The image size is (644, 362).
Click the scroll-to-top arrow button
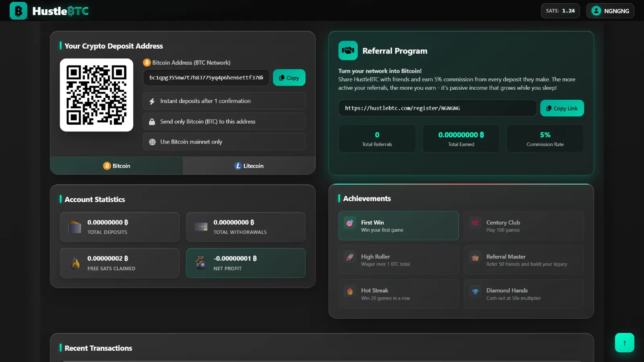[x=624, y=343]
